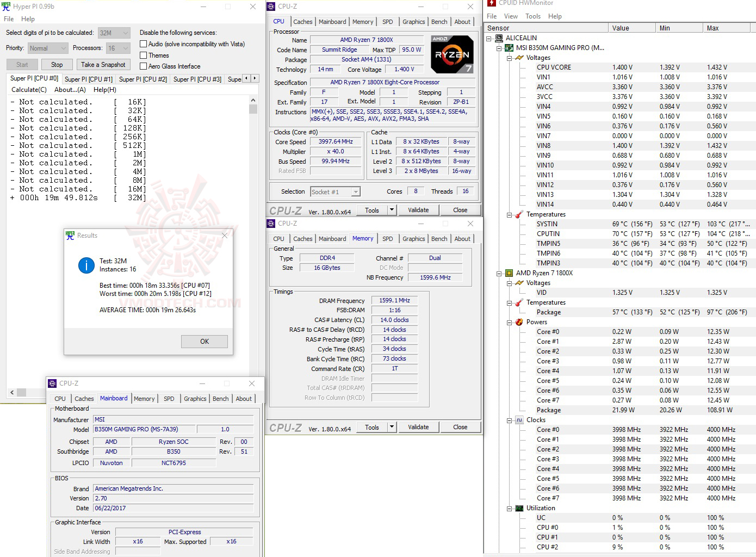The width and height of the screenshot is (756, 557).
Task: Open the Calculate(C) menu in Super PI
Action: (x=29, y=90)
